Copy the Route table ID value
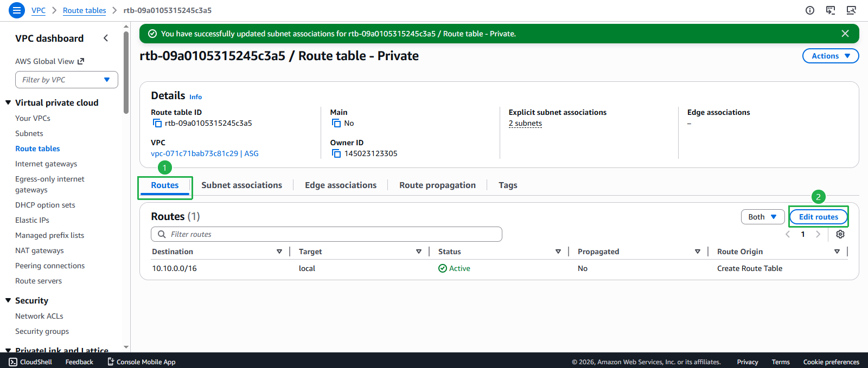 click(157, 123)
